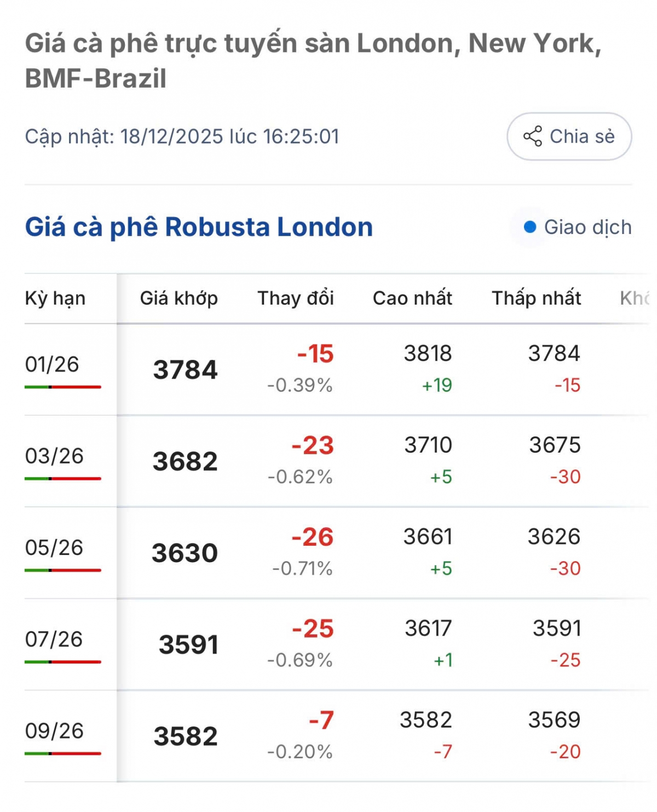The width and height of the screenshot is (657, 812).
Task: Select the 01/26 contract term
Action: click(x=52, y=364)
